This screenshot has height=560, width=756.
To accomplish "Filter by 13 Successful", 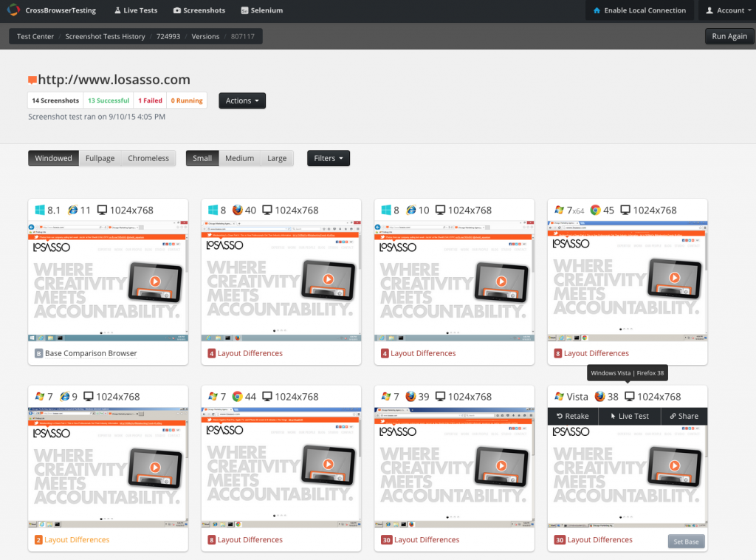I will (x=109, y=100).
